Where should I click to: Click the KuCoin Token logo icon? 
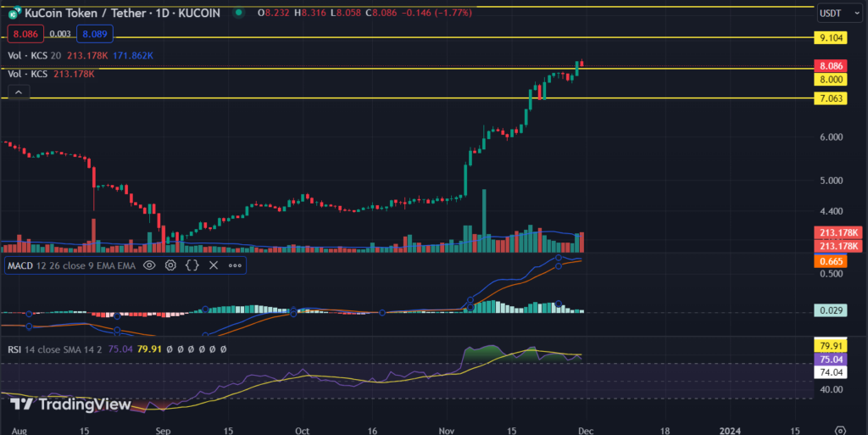[x=14, y=12]
